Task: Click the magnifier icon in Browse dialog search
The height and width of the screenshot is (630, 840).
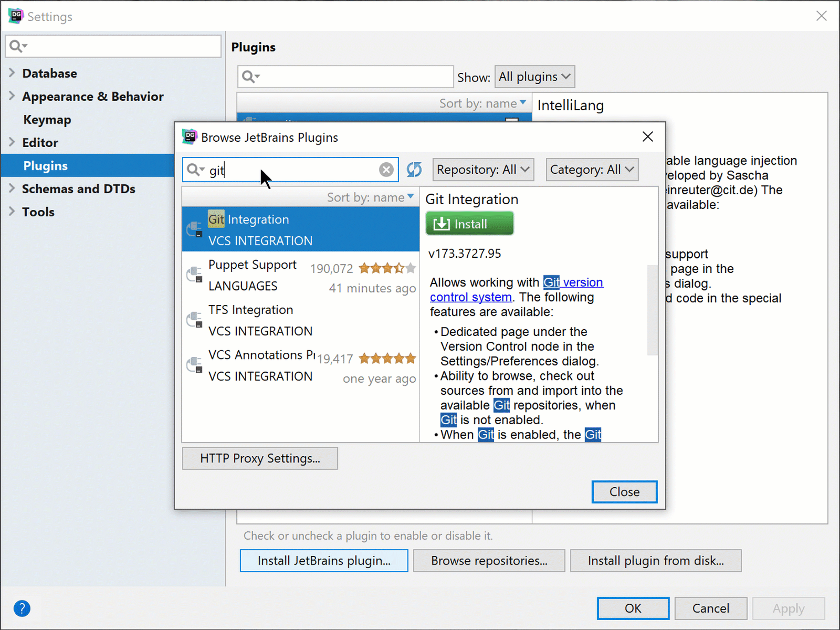Action: coord(195,170)
